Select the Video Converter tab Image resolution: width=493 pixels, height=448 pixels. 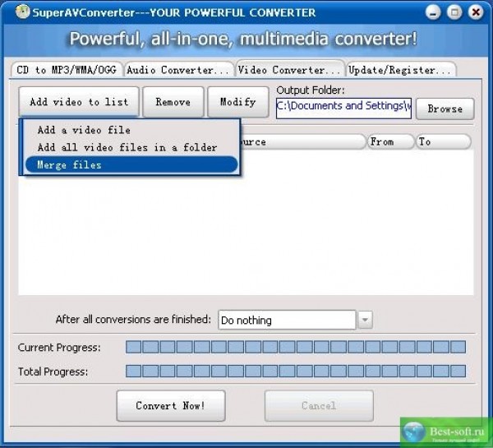[289, 69]
